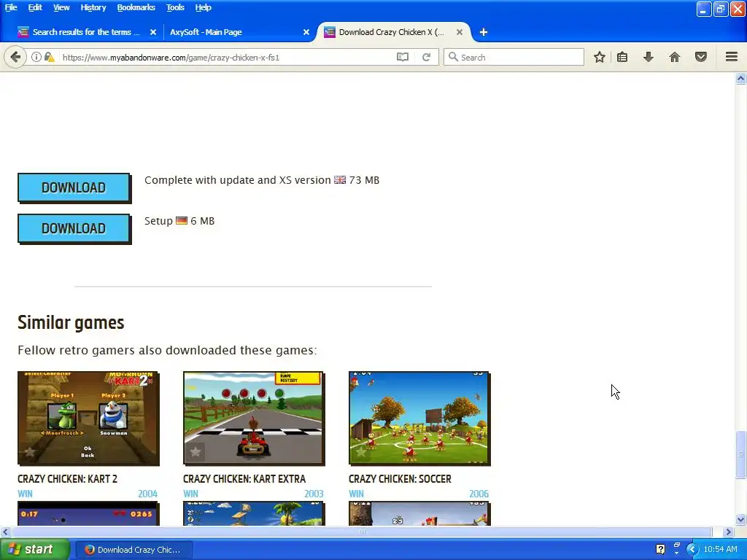This screenshot has width=747, height=560.
Task: Show bookmarks list icon
Action: (622, 57)
